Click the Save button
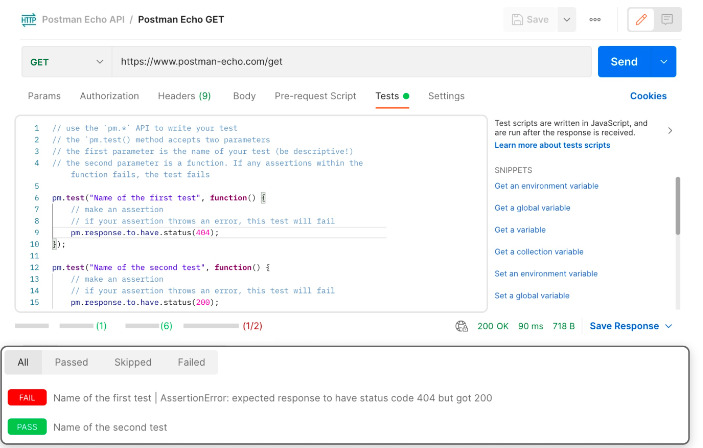703x448 pixels. click(530, 20)
